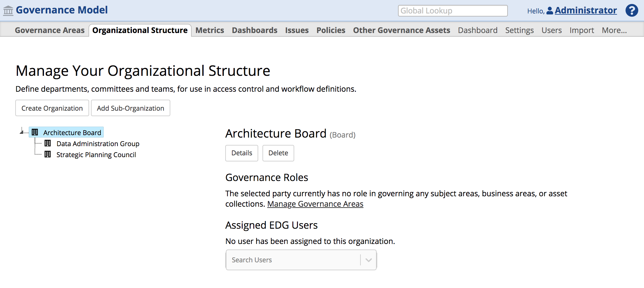Open the Search Users dropdown arrow
The image size is (644, 288).
point(368,260)
